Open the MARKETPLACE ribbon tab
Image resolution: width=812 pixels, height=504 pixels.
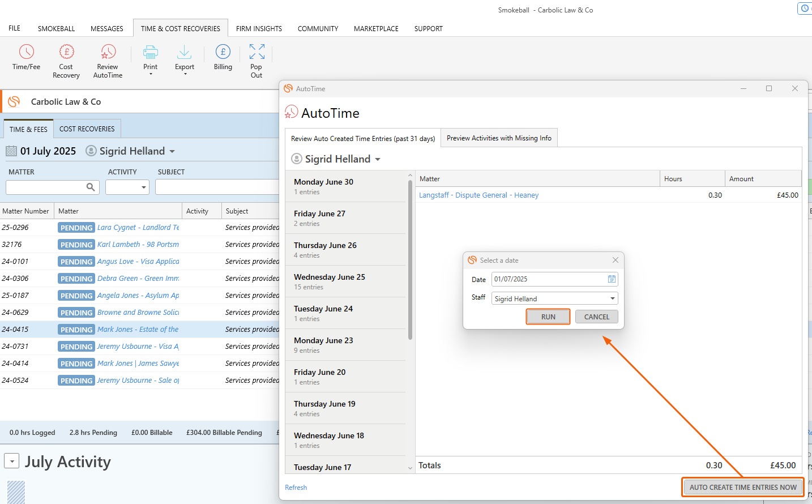click(x=376, y=28)
